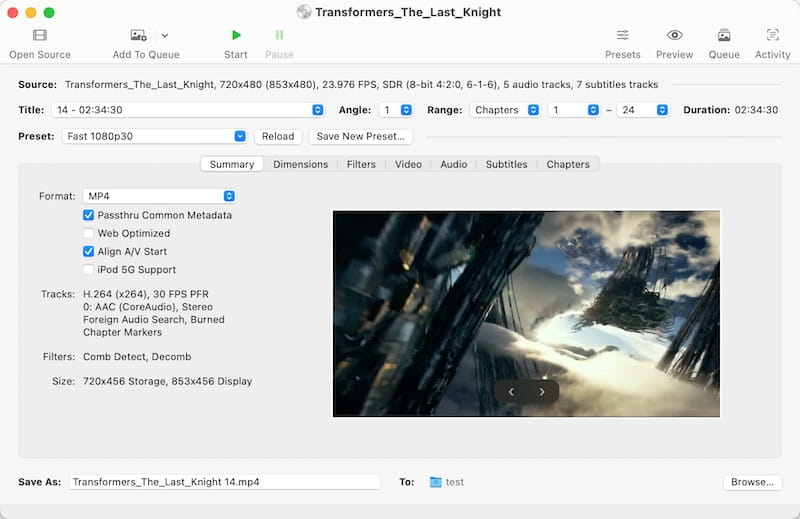Click the video preview thumbnail
This screenshot has width=800, height=519.
527,314
